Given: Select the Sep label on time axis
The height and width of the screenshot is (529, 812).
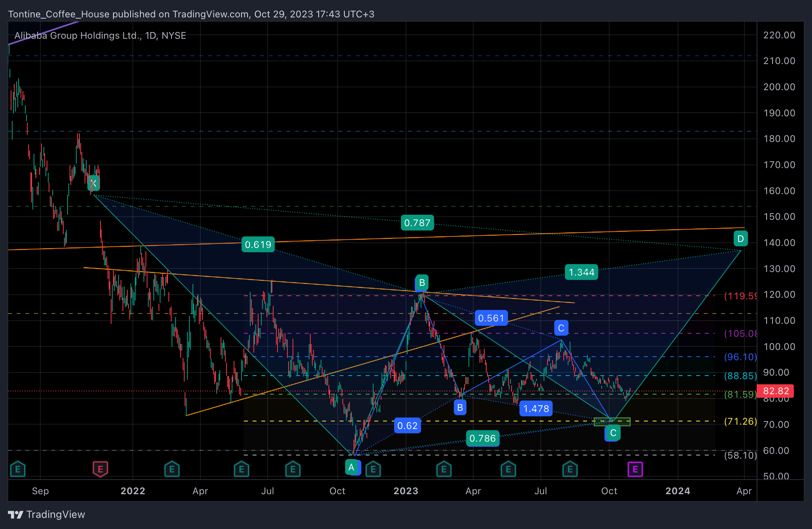Looking at the screenshot, I should [x=40, y=491].
